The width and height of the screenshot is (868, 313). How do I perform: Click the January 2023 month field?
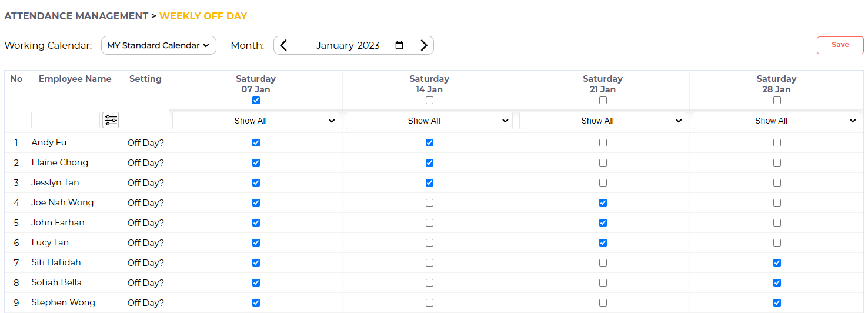(348, 45)
